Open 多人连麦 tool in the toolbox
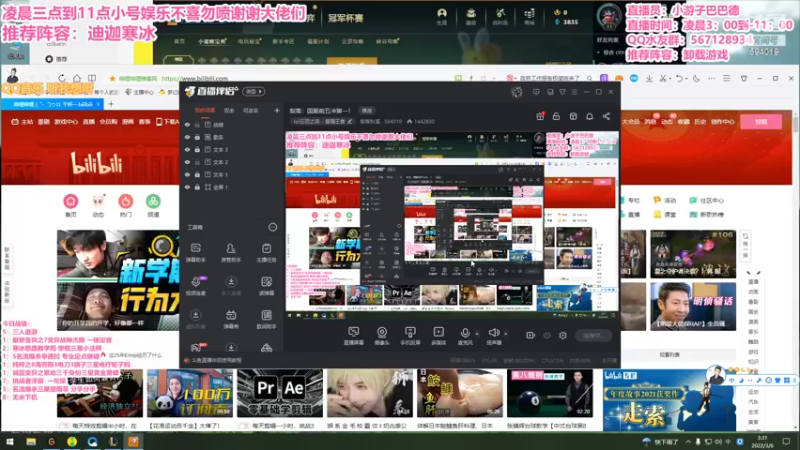Viewport: 800px width, 450px height. [231, 286]
